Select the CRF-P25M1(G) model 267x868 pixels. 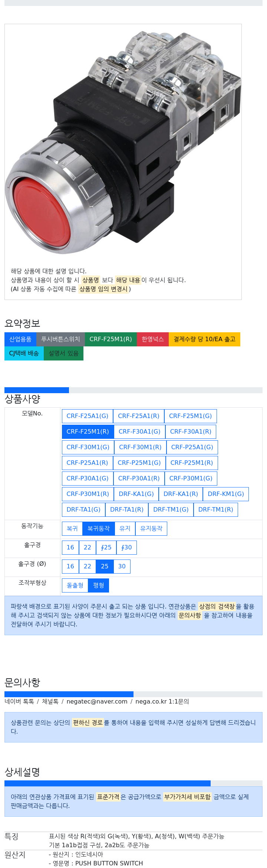point(139,463)
